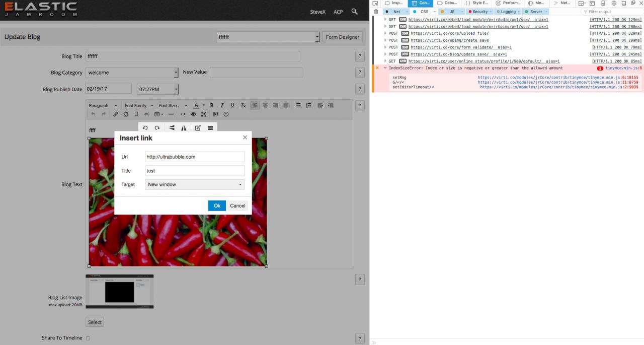The height and width of the screenshot is (345, 644).
Task: Justify text in the editor
Action: click(286, 105)
